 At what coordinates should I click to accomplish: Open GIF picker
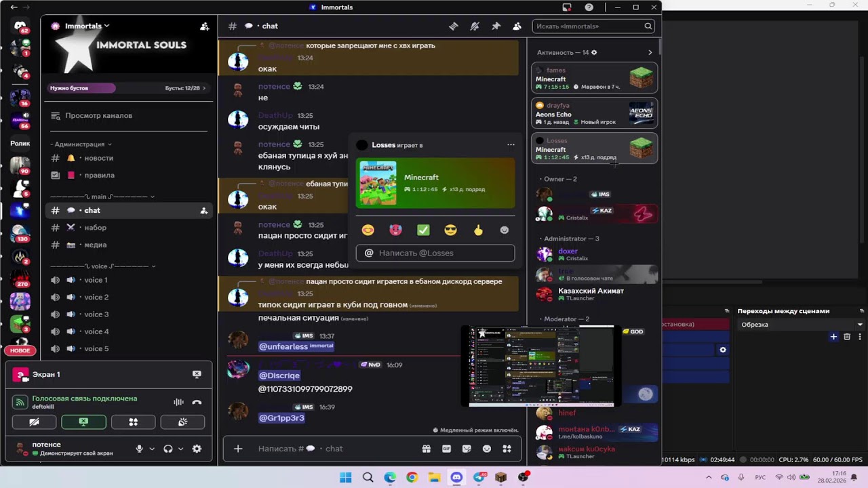(446, 449)
